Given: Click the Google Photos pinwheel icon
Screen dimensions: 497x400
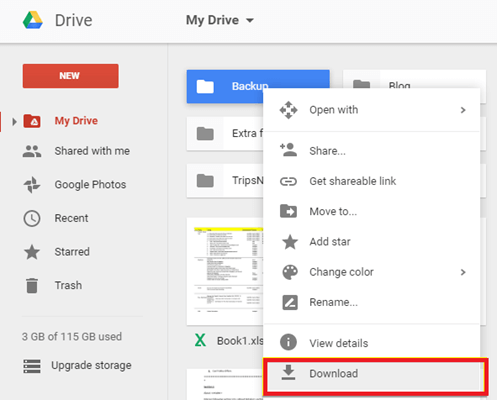Looking at the screenshot, I should (x=32, y=184).
